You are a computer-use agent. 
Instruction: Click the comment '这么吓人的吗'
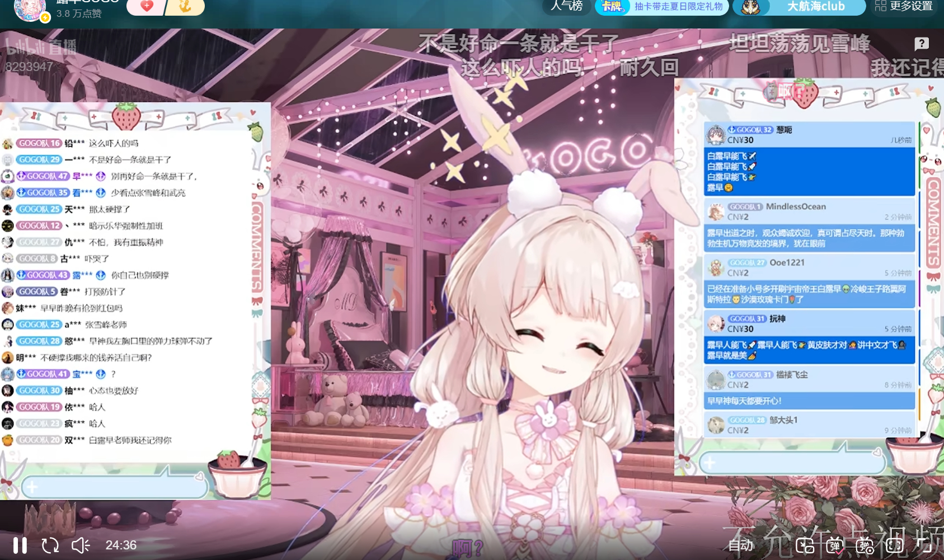click(114, 143)
